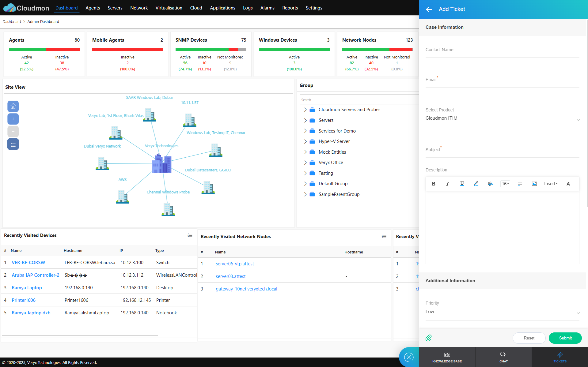Open the Site View list icon
Viewport: 588px width, 367px height.
13,144
